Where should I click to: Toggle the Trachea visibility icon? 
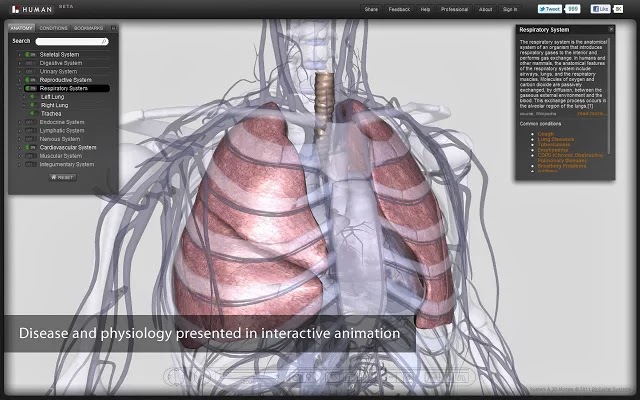(34, 113)
